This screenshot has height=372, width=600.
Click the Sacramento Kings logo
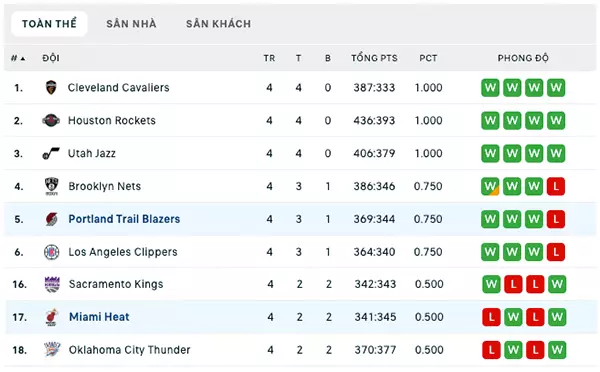(52, 284)
